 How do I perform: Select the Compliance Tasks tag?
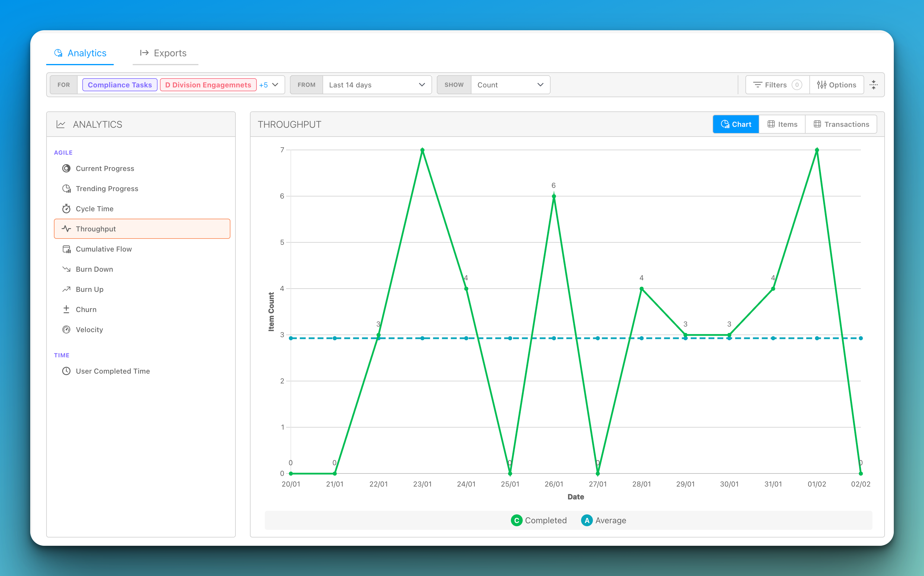[x=120, y=85]
